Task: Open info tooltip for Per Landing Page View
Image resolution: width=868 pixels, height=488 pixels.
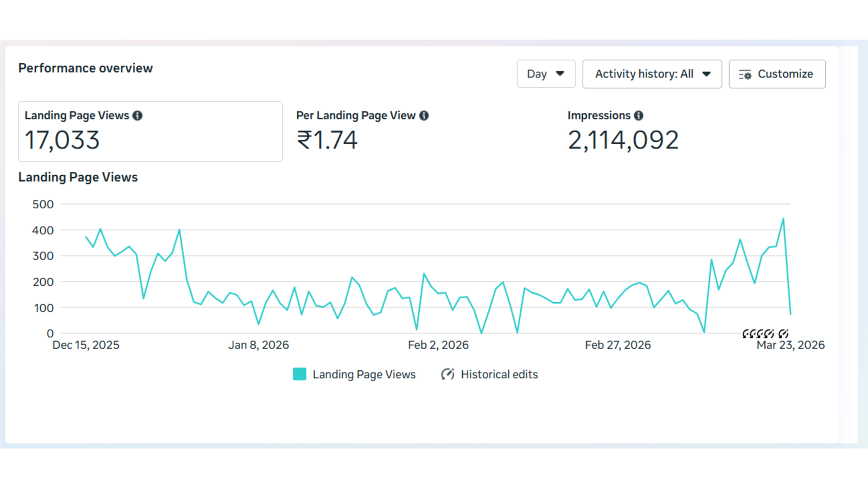Action: pyautogui.click(x=424, y=115)
